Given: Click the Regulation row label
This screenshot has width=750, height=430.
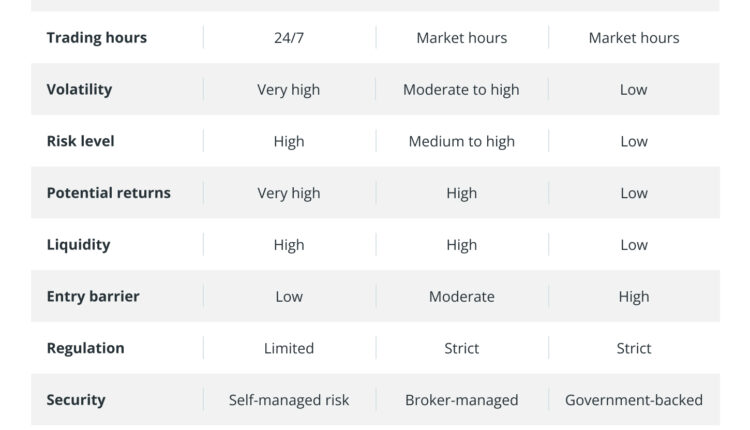Looking at the screenshot, I should (85, 349).
